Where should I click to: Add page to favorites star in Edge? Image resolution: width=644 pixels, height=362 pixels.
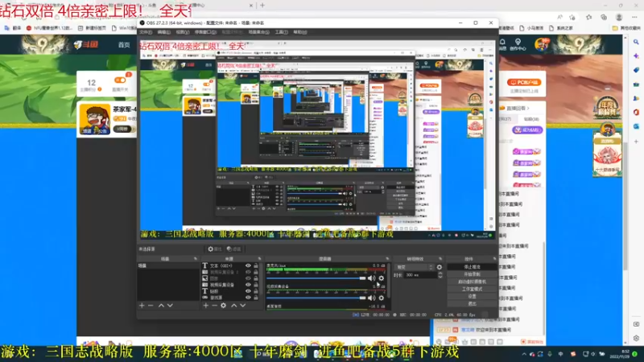[x=572, y=17]
